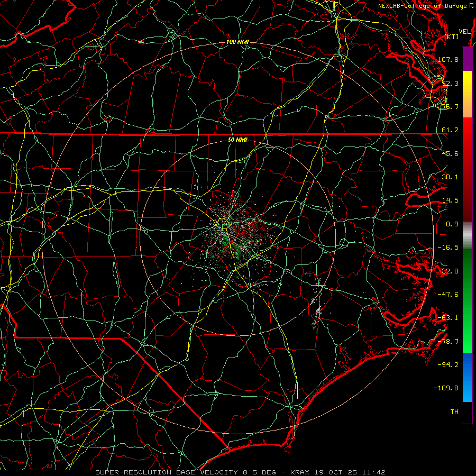The width and height of the screenshot is (476, 476).
Task: Select the -16.5 velocity scale value
Action: click(448, 248)
